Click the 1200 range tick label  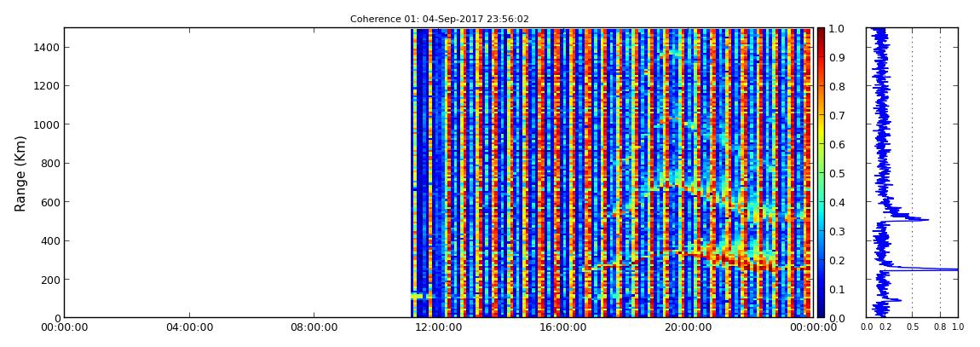pyautogui.click(x=46, y=86)
